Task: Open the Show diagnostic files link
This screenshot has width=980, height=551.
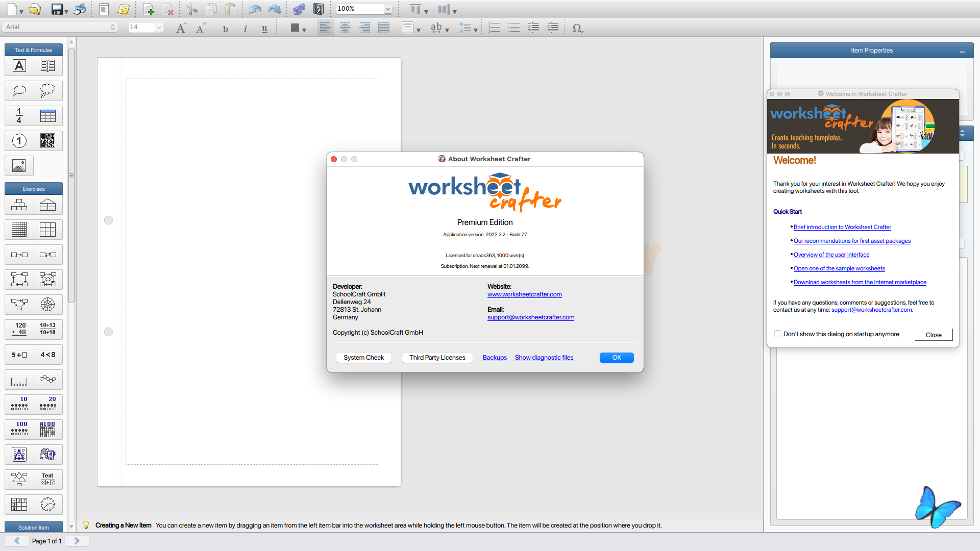Action: click(x=544, y=358)
